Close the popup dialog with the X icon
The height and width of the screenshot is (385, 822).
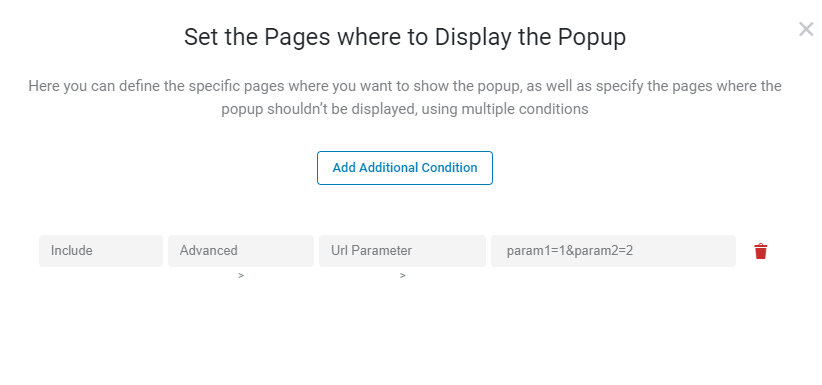pos(806,29)
